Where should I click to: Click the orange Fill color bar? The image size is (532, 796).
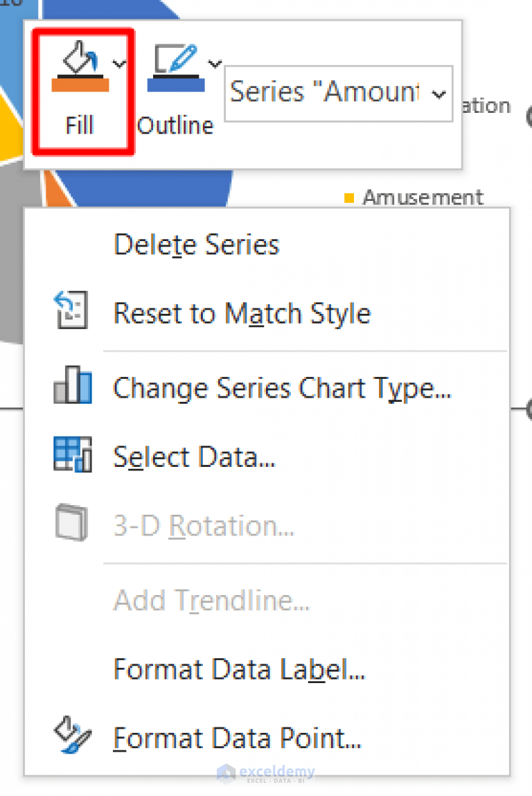[81, 87]
